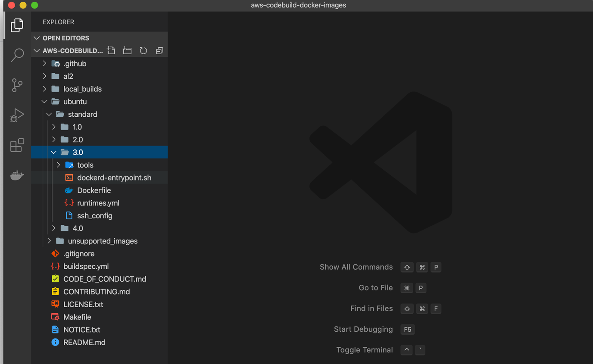Click the braces icon beside buildspec.yml

tap(55, 266)
